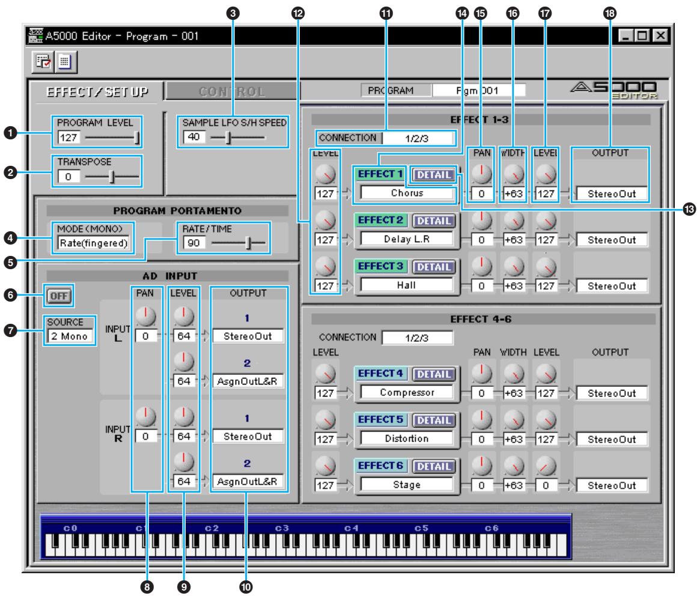
Task: Click the EFFECT 4 WIDTH knob
Action: pyautogui.click(x=513, y=374)
